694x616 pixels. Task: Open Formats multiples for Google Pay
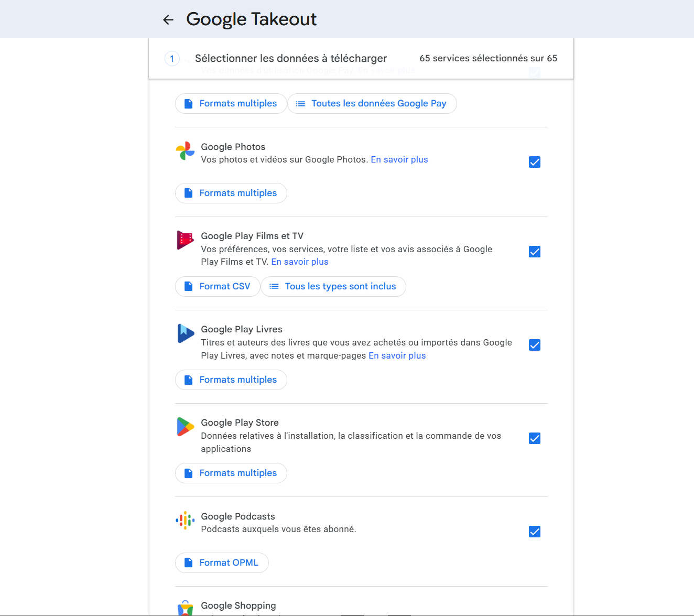(231, 103)
